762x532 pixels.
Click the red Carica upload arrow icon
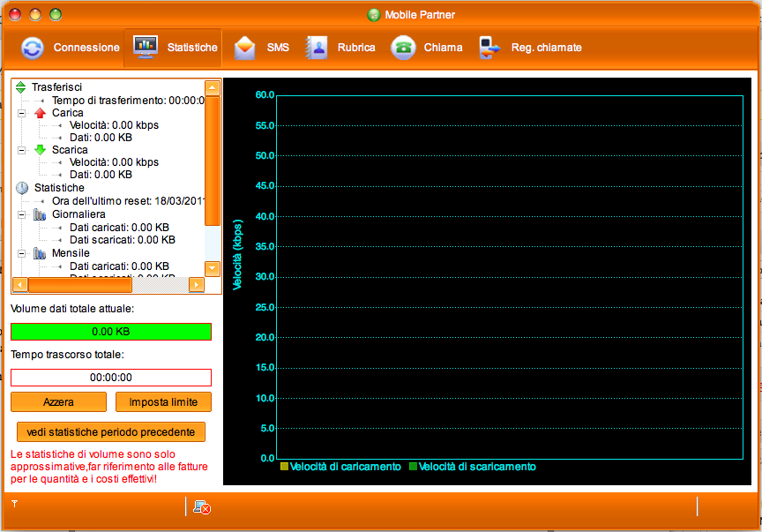pyautogui.click(x=40, y=114)
